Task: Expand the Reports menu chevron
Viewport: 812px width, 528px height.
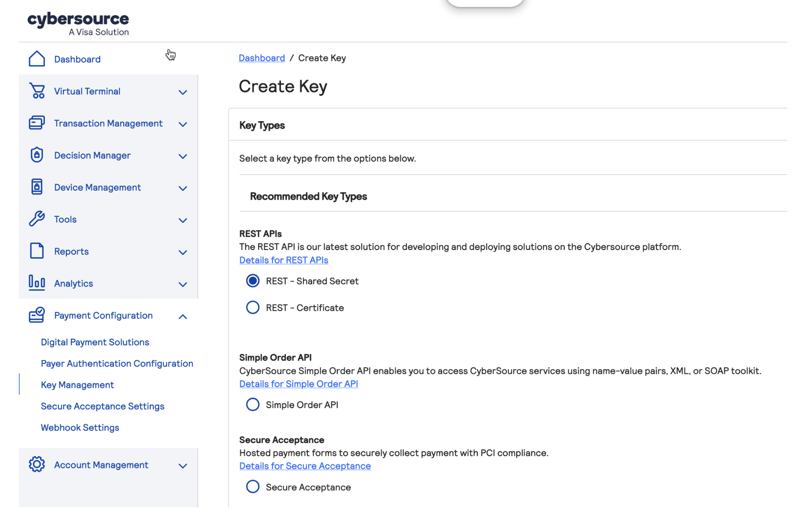Action: (x=183, y=252)
